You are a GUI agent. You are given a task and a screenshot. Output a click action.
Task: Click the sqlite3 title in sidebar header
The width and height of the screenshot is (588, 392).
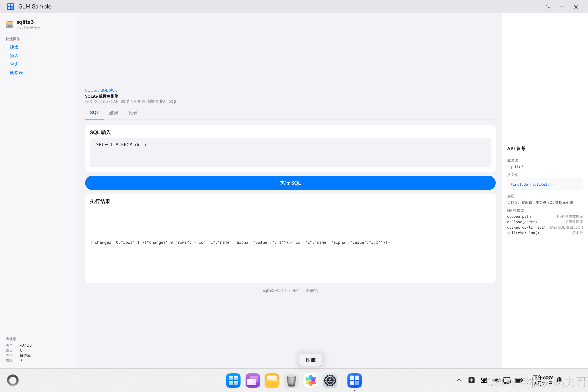(x=25, y=22)
